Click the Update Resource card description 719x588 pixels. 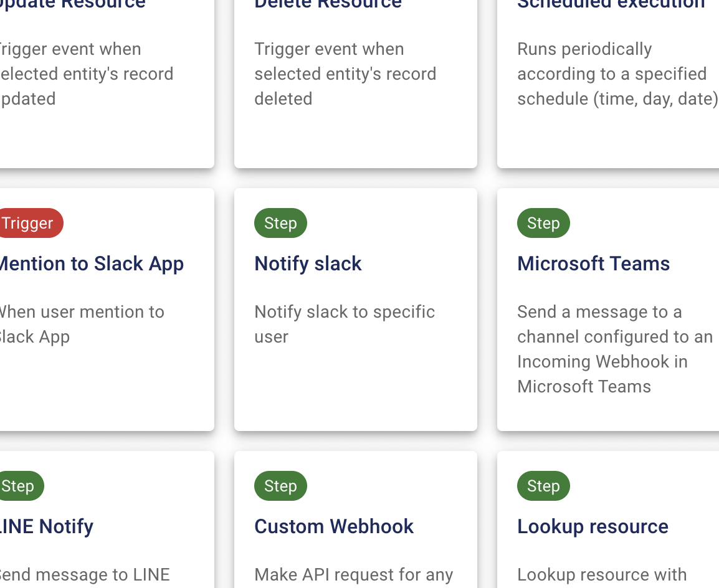[87, 73]
